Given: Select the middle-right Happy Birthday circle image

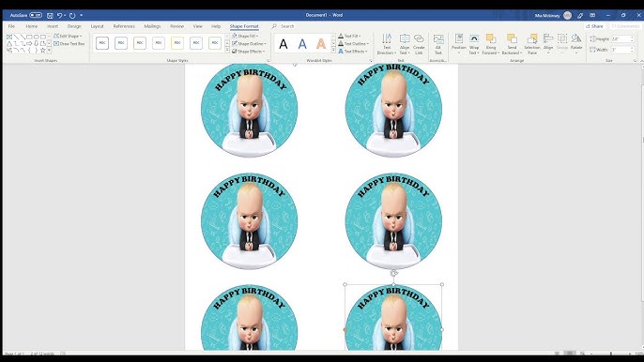Looking at the screenshot, I should pyautogui.click(x=393, y=220).
